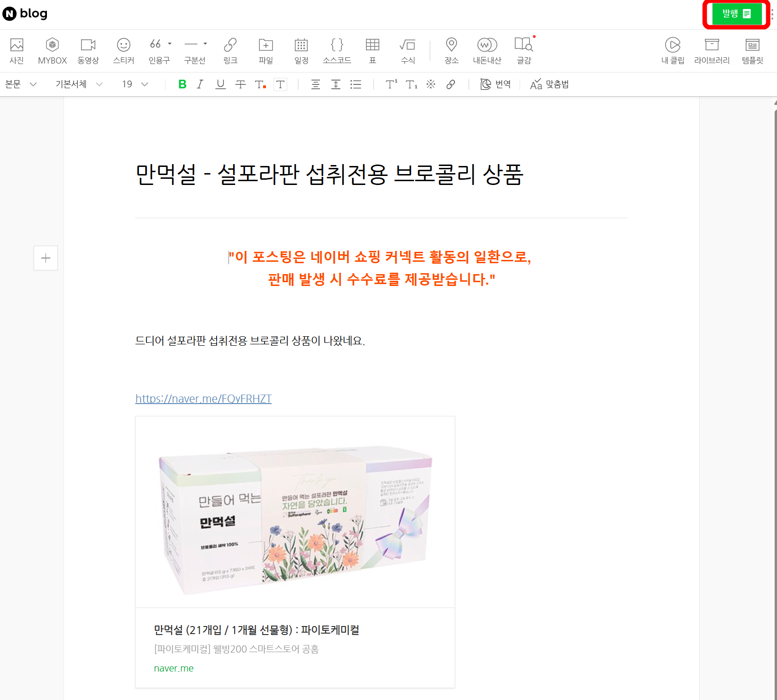The height and width of the screenshot is (700, 777).
Task: Insert a table with 표 icon
Action: coord(373,51)
